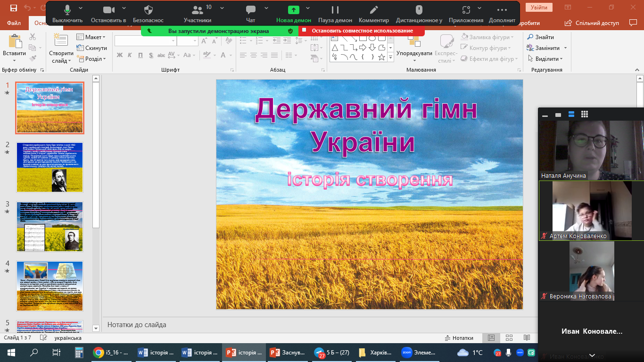Open Change Case Aa menu
644x362 pixels.
click(x=188, y=55)
